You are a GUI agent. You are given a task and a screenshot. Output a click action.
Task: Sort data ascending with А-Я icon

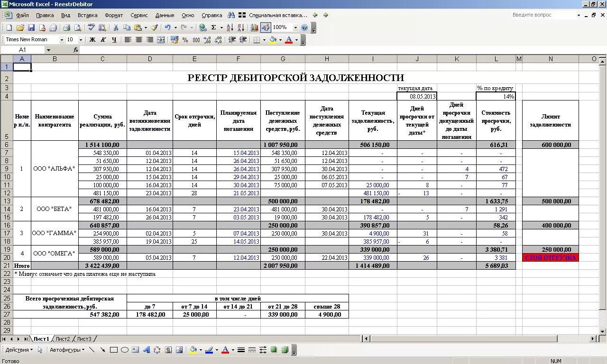pos(230,27)
